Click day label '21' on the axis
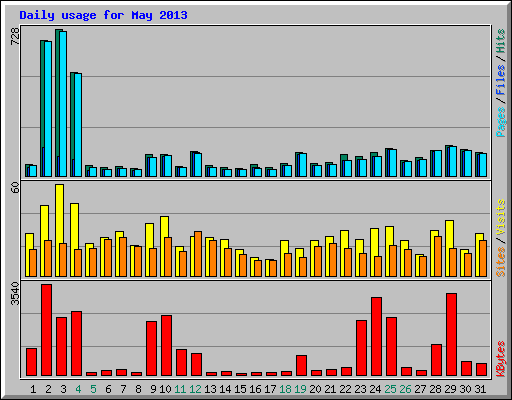Screen dimensions: 512x400 (330, 389)
